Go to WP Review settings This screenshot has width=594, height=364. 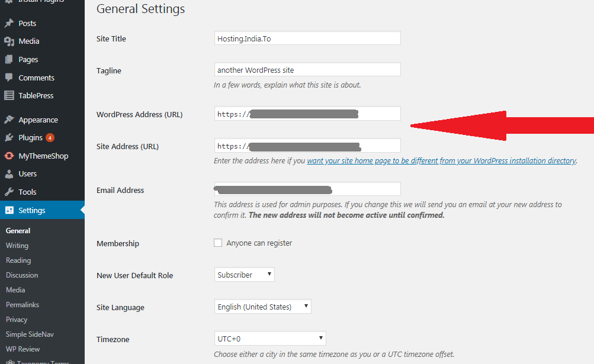coord(23,349)
